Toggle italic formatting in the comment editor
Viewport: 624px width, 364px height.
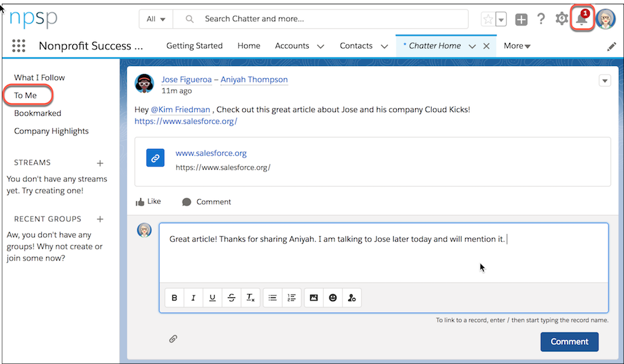click(x=193, y=297)
